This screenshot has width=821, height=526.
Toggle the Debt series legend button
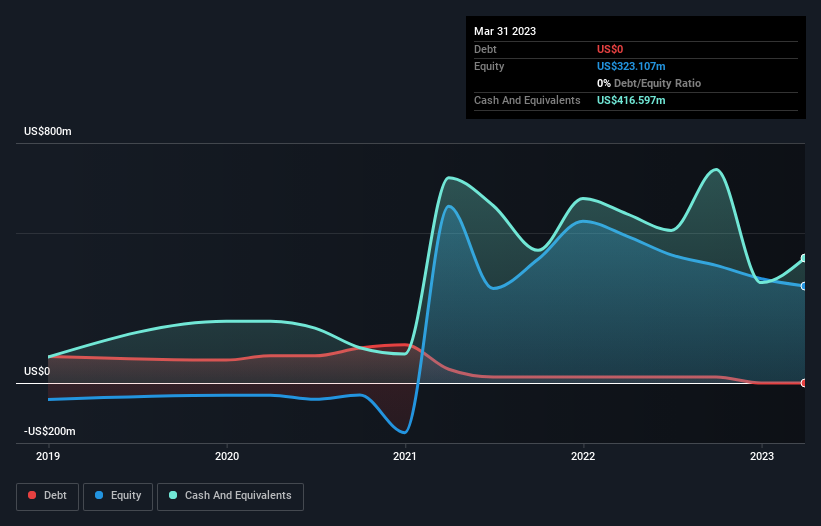click(48, 496)
